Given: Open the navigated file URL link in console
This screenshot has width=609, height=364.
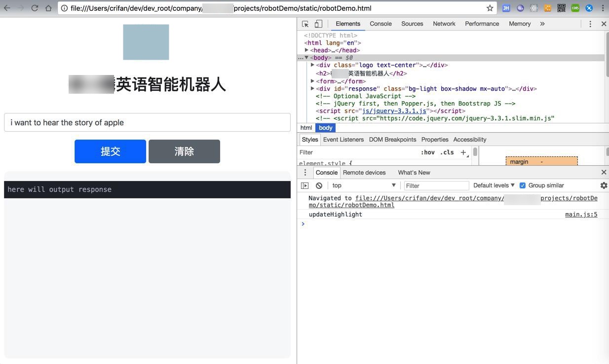Looking at the screenshot, I should pyautogui.click(x=453, y=202).
